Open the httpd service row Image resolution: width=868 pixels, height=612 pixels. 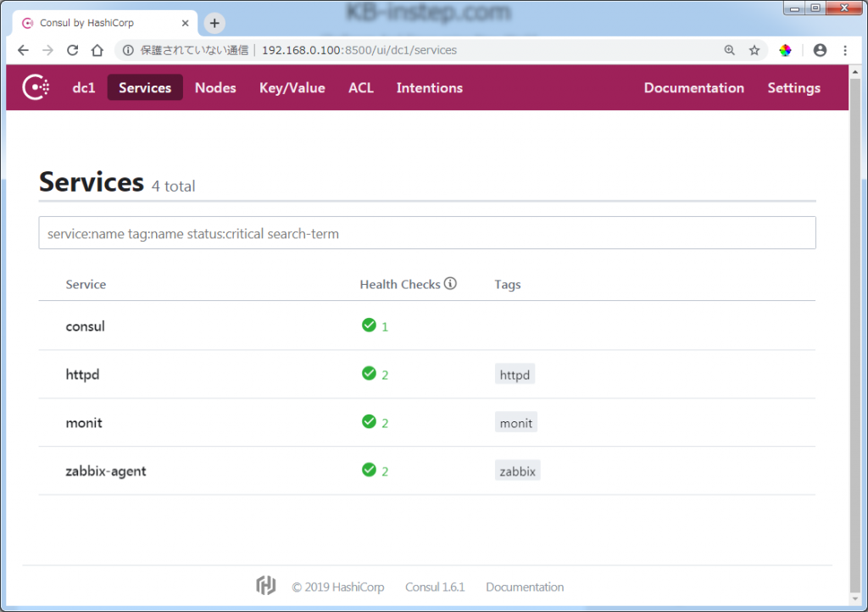427,374
